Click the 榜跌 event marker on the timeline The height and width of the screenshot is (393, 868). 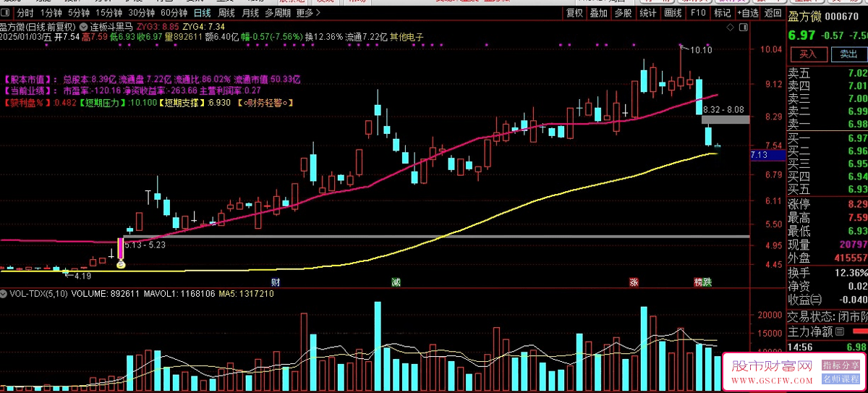coord(702,282)
